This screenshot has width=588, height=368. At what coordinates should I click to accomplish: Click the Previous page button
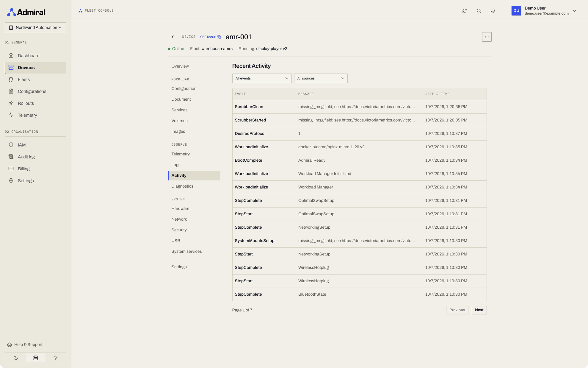(x=457, y=310)
